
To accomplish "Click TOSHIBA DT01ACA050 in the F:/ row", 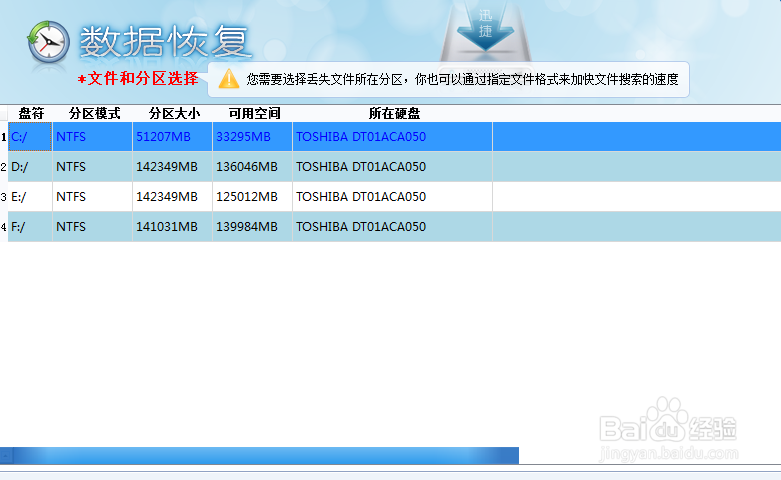I will click(x=392, y=227).
